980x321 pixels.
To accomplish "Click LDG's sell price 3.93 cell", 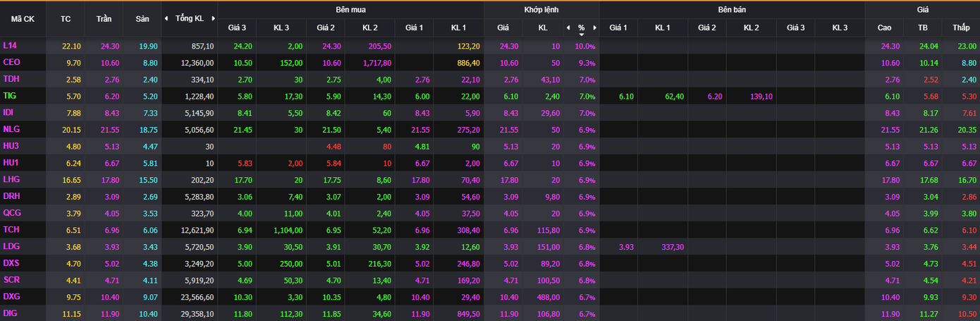I will [x=626, y=246].
